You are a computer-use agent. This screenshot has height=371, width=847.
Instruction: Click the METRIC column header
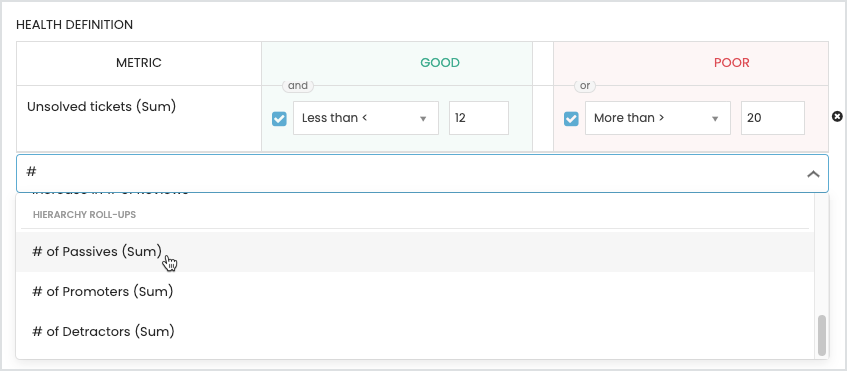[x=139, y=63]
